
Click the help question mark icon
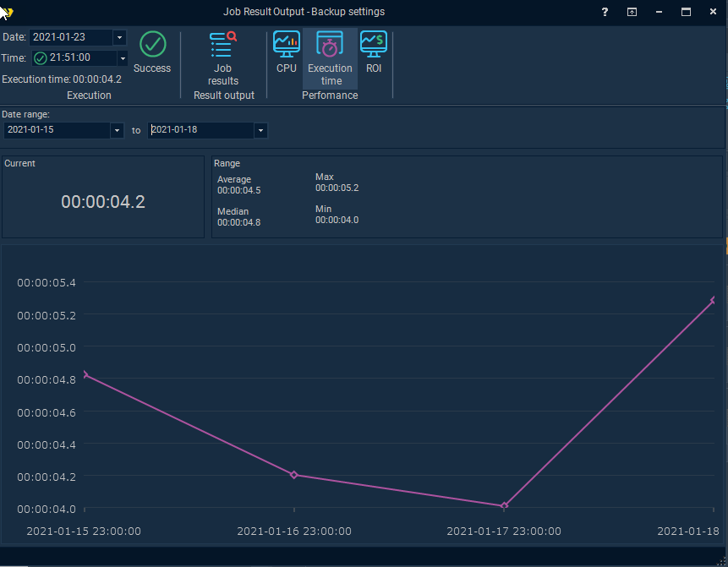pyautogui.click(x=605, y=12)
